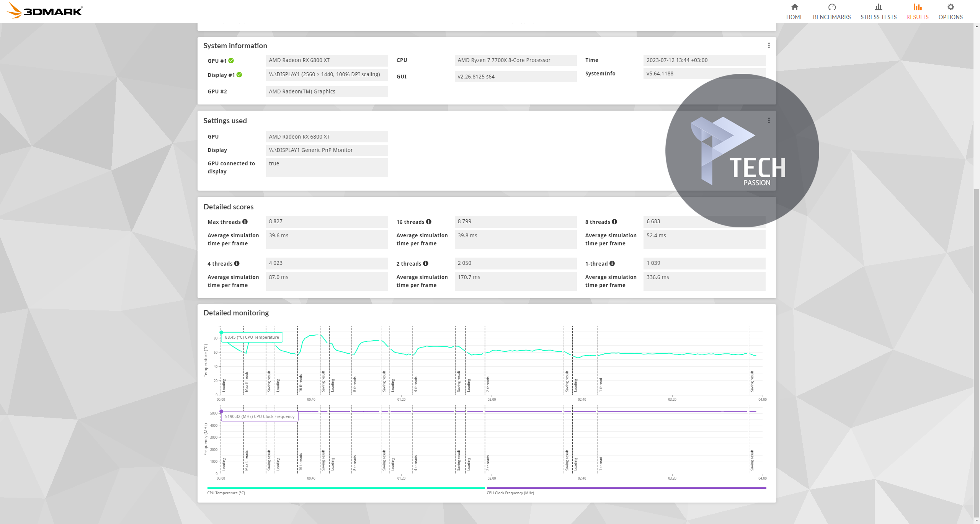Click the green check next to GPU #1
The image size is (980, 524).
231,60
